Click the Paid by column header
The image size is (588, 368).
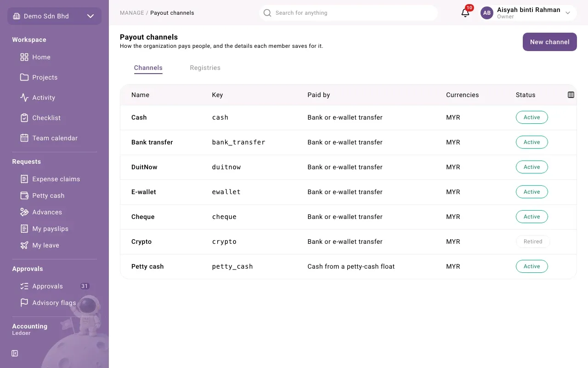[319, 95]
